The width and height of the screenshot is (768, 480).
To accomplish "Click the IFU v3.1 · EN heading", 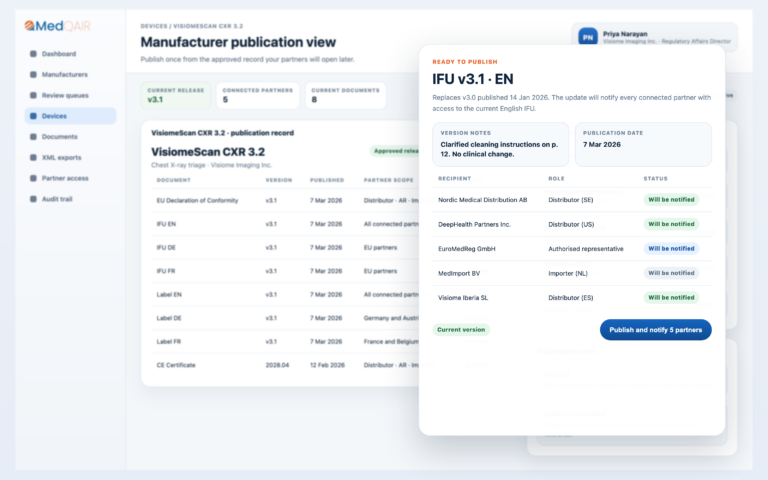I will click(473, 79).
